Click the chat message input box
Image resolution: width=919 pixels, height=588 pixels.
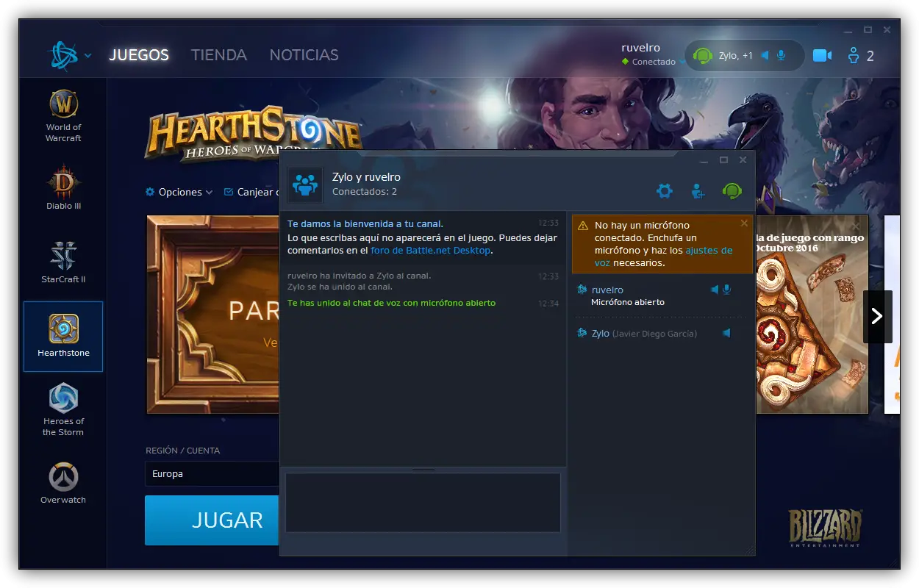423,503
